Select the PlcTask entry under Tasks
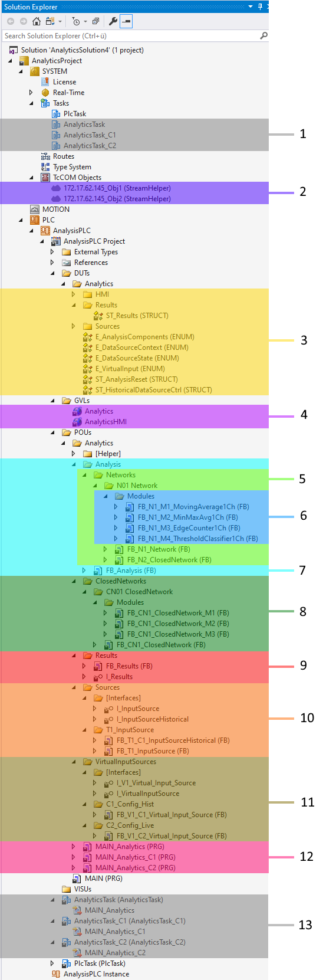Image resolution: width=323 pixels, height=980 pixels. pos(75,114)
